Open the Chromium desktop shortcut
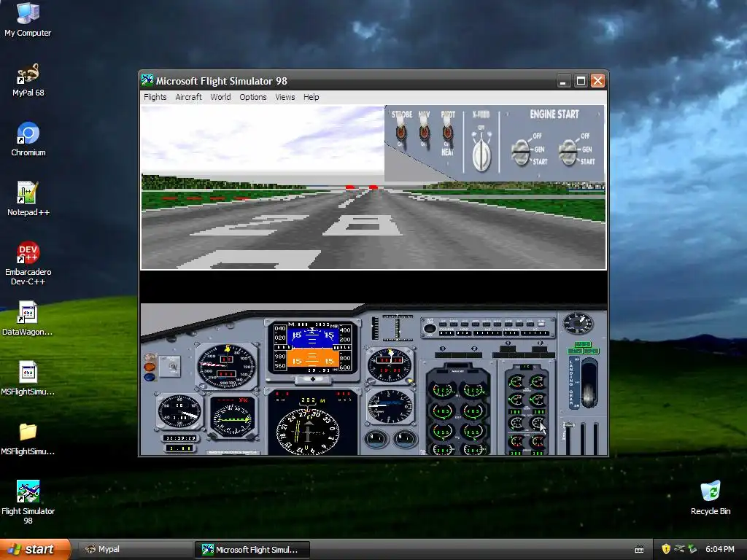The width and height of the screenshot is (747, 560). coord(28,139)
